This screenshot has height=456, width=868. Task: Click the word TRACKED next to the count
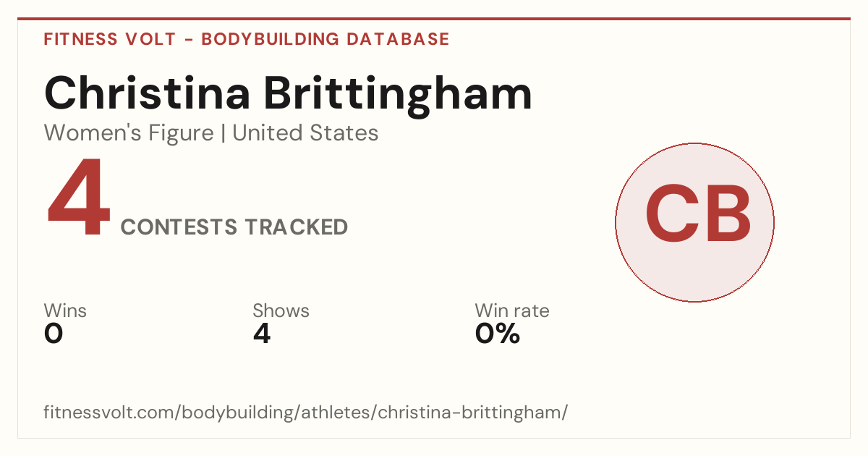pos(295,227)
